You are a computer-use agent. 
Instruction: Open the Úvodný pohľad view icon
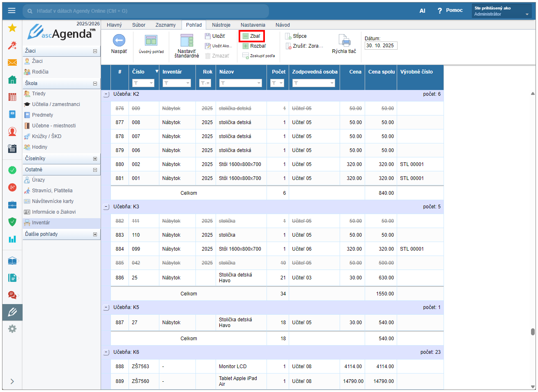[151, 40]
